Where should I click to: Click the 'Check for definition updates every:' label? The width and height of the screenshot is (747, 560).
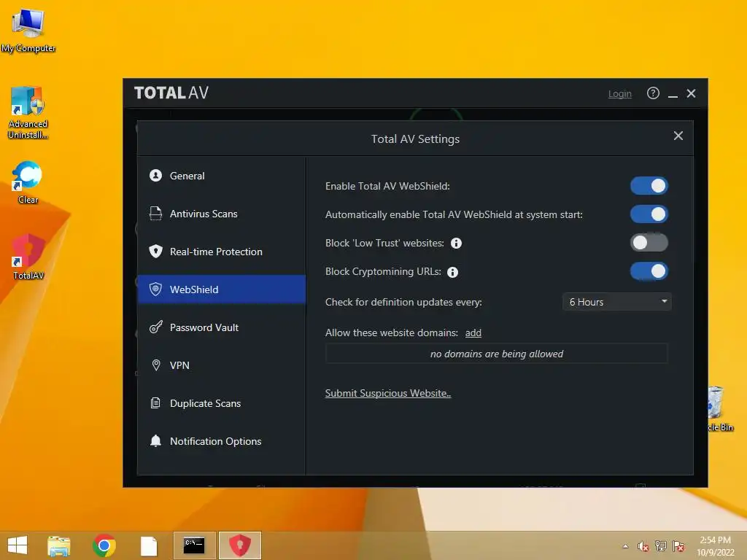tap(403, 302)
